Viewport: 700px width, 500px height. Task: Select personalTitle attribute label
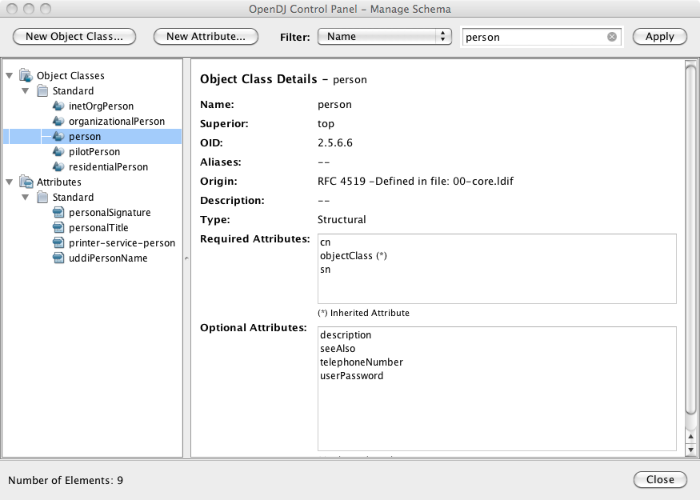(98, 228)
